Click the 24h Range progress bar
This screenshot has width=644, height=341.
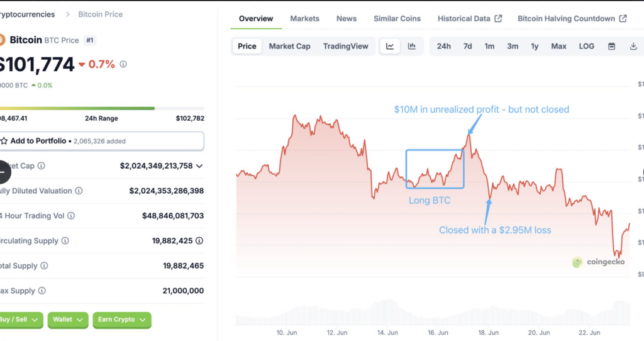[101, 108]
